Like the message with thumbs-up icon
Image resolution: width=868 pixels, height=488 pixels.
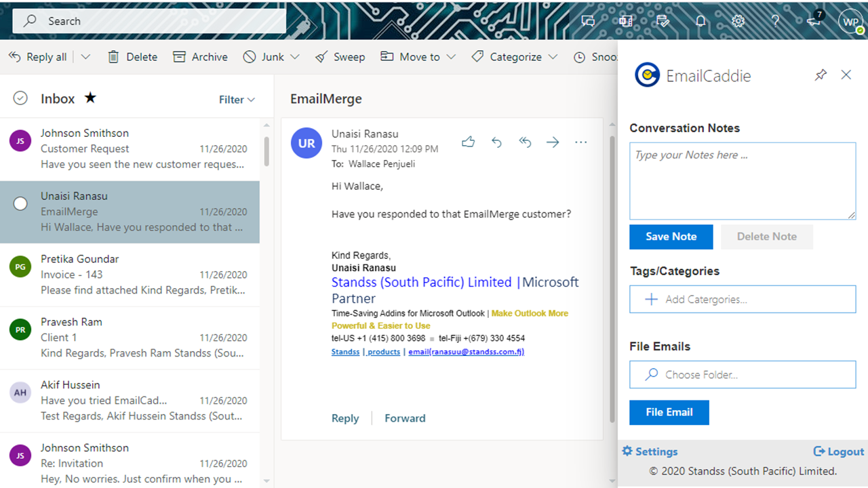[x=468, y=142]
